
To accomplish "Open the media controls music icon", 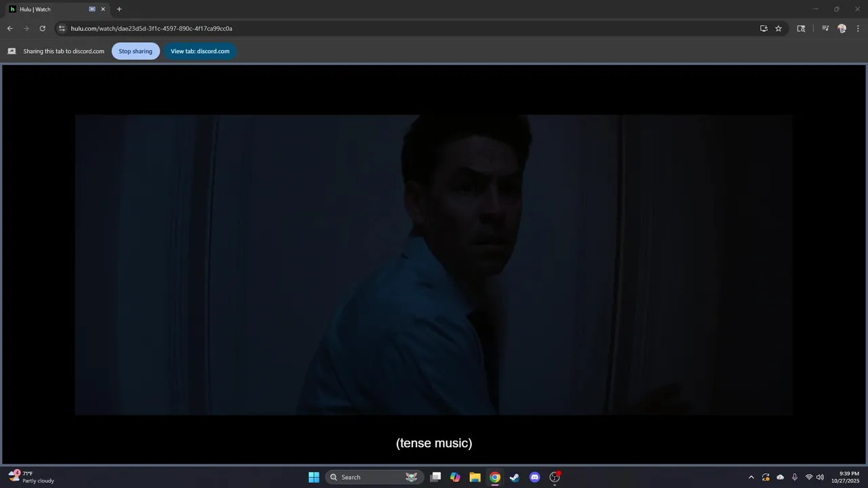I will [825, 28].
